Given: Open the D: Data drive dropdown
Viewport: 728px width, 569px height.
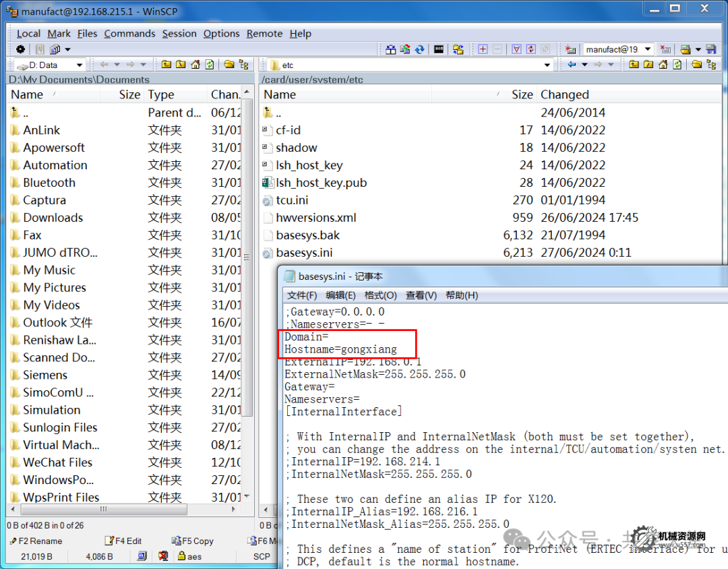Looking at the screenshot, I should click(x=79, y=65).
